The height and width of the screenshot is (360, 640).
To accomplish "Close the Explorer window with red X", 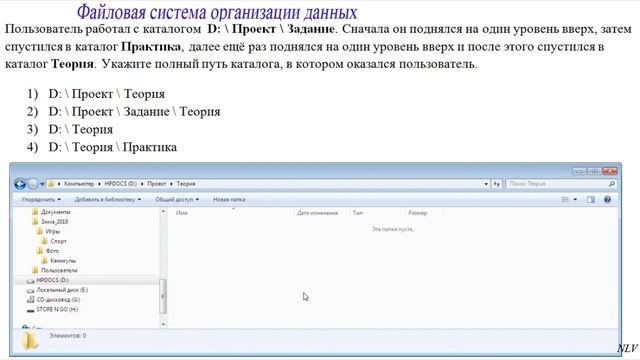I will (x=609, y=171).
